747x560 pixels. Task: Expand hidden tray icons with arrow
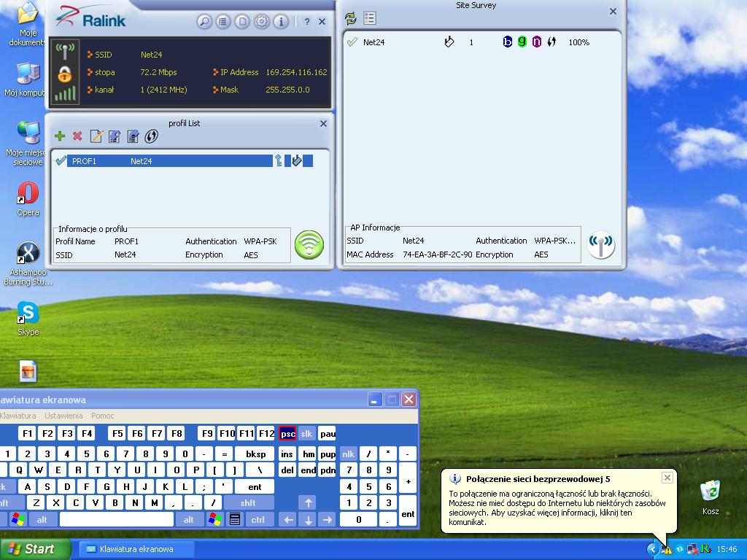[652, 550]
